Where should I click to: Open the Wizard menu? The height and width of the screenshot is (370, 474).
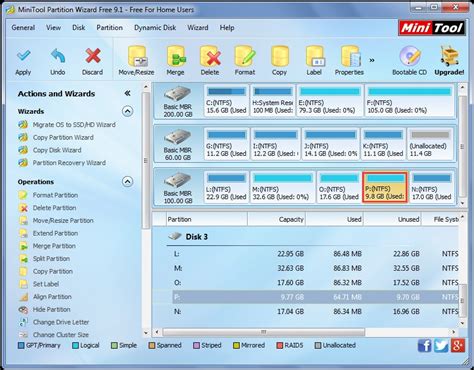coord(198,28)
